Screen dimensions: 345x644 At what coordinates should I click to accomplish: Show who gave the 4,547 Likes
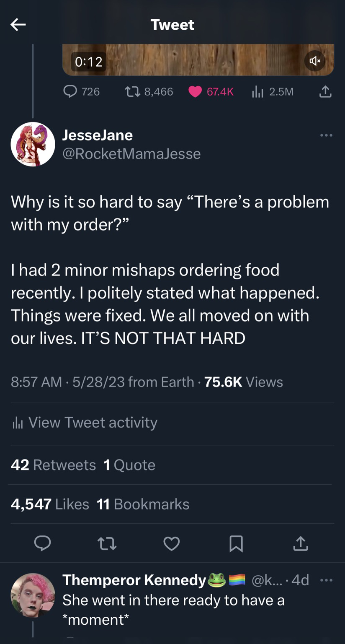tap(50, 504)
